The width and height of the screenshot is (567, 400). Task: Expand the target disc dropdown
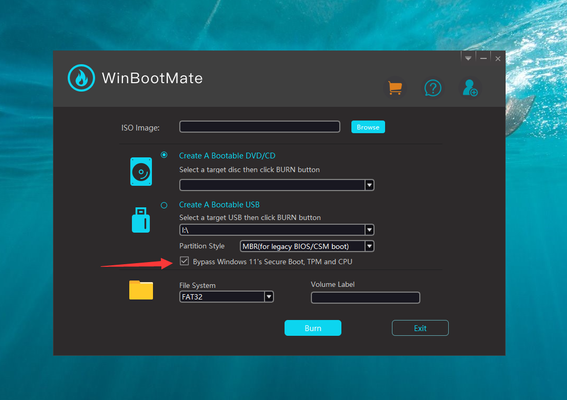pyautogui.click(x=369, y=185)
